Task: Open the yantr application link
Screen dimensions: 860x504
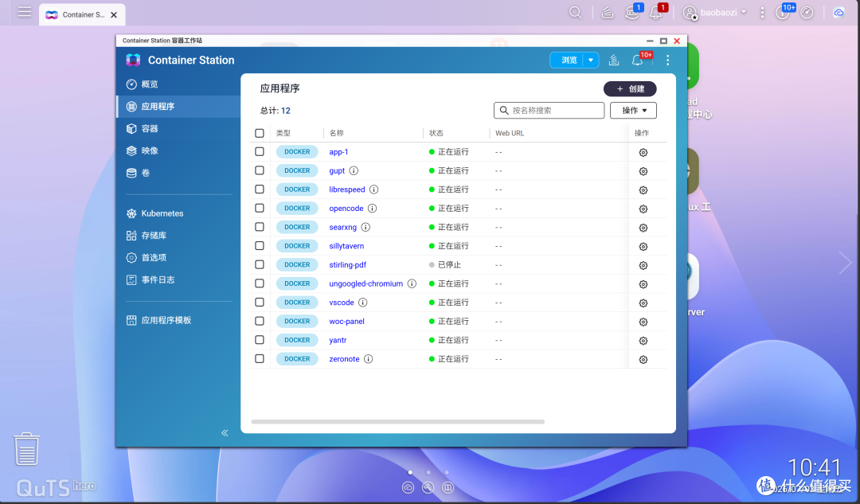Action: coord(338,340)
